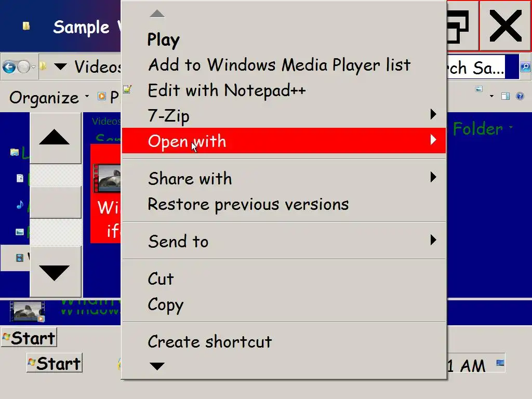This screenshot has width=532, height=399.
Task: Click the context menu scroll-down arrow
Action: click(157, 366)
